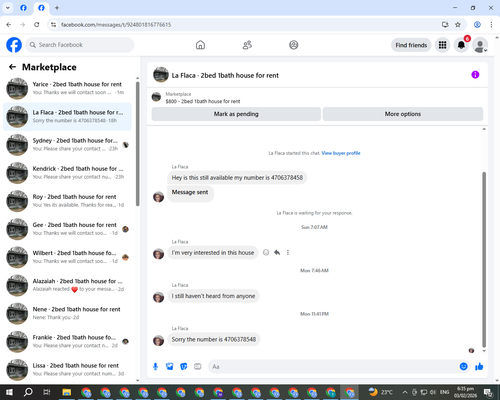Send a thumbs up like

[479, 367]
